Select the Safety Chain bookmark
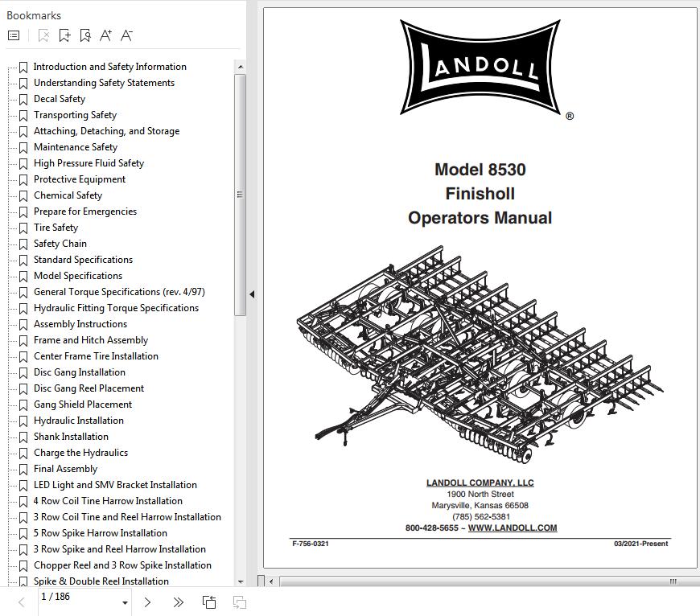 click(x=60, y=243)
